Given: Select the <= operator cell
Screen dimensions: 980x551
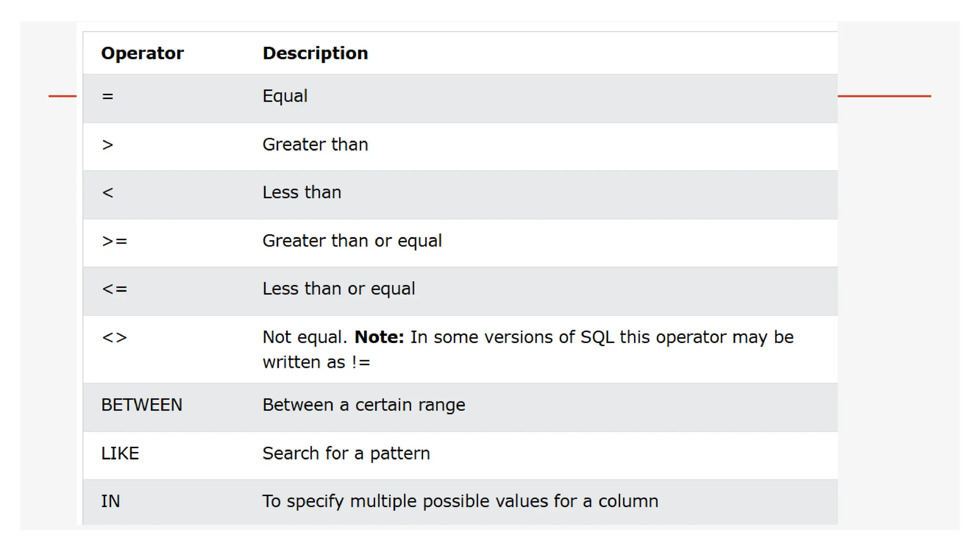Looking at the screenshot, I should 114,289.
